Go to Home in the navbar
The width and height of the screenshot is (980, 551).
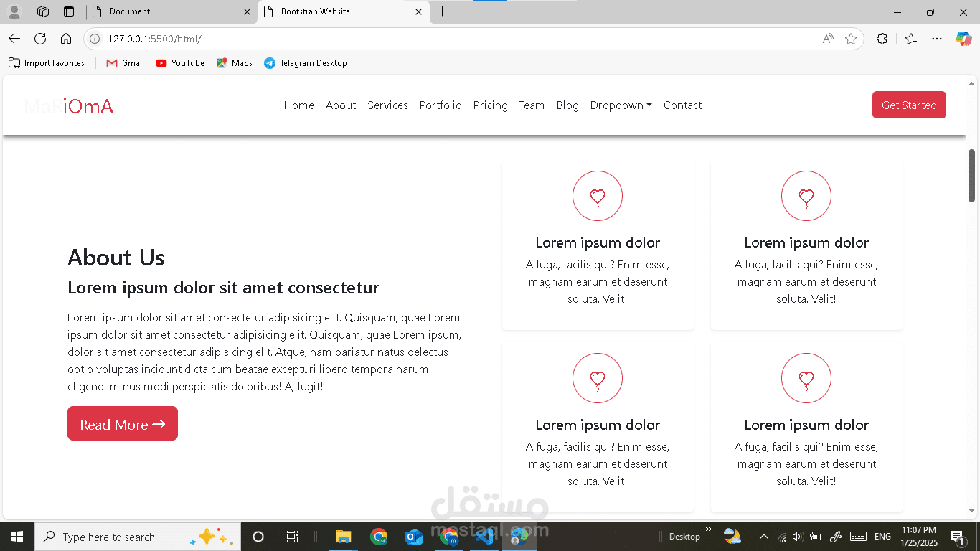pyautogui.click(x=299, y=105)
